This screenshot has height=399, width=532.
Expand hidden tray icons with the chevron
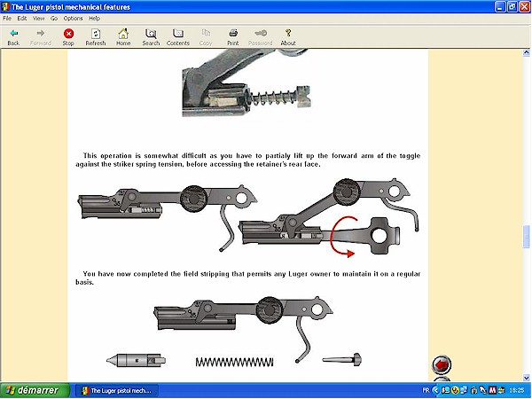click(436, 390)
